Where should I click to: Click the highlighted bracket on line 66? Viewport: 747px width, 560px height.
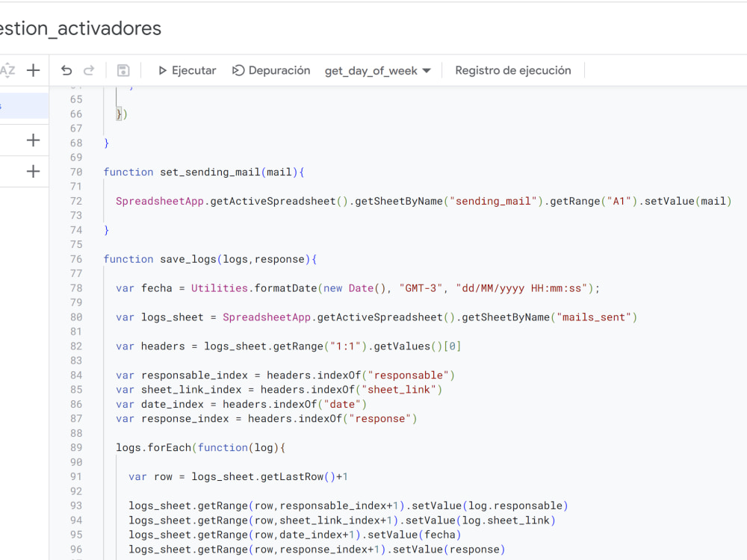click(x=119, y=113)
